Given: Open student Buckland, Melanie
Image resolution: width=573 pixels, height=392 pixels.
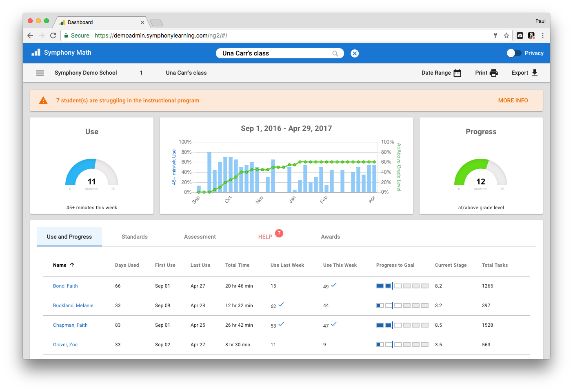Looking at the screenshot, I should (73, 306).
